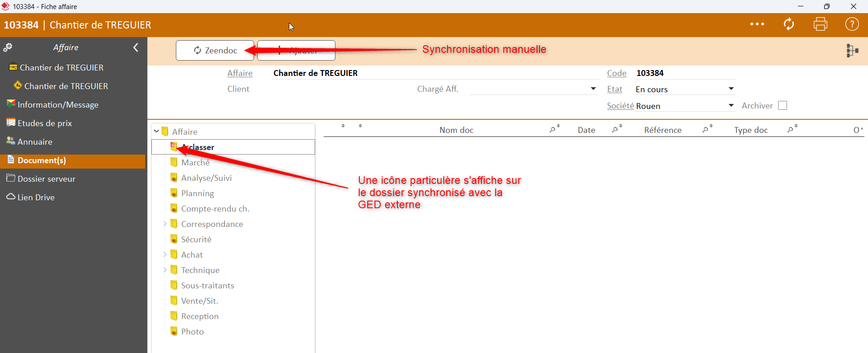Select the Sécurité folder

(196, 240)
